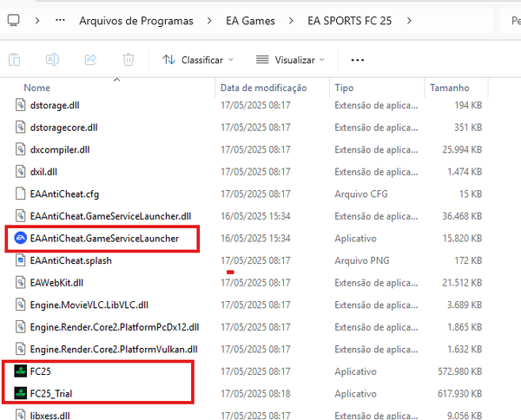Open the Classificar sort dropdown
Viewport: 521px width, 420px height.
198,60
